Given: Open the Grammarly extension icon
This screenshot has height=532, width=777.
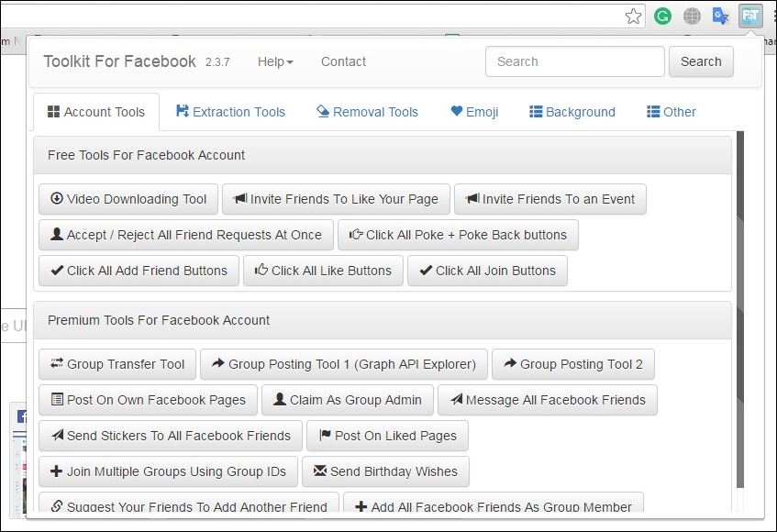Looking at the screenshot, I should [x=662, y=17].
